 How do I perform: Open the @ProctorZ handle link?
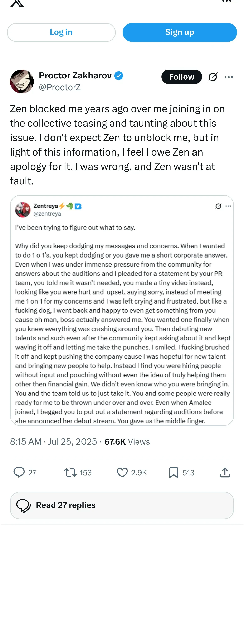point(60,87)
